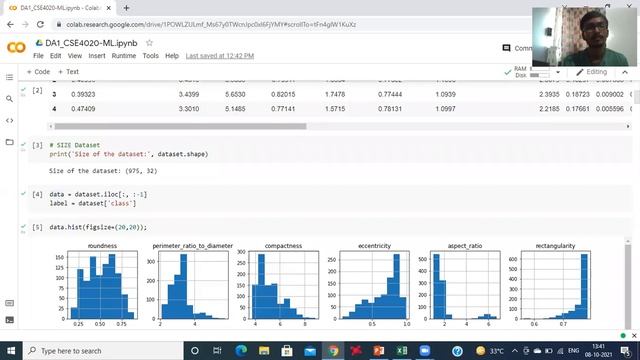This screenshot has height=360, width=640.
Task: Open the View menu
Action: (75, 56)
